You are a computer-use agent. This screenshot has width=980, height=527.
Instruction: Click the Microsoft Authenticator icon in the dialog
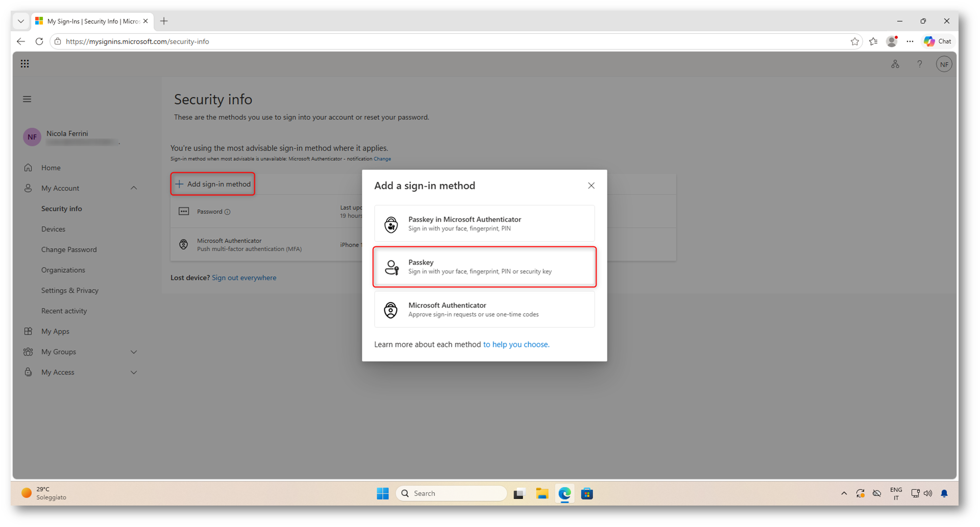point(391,310)
